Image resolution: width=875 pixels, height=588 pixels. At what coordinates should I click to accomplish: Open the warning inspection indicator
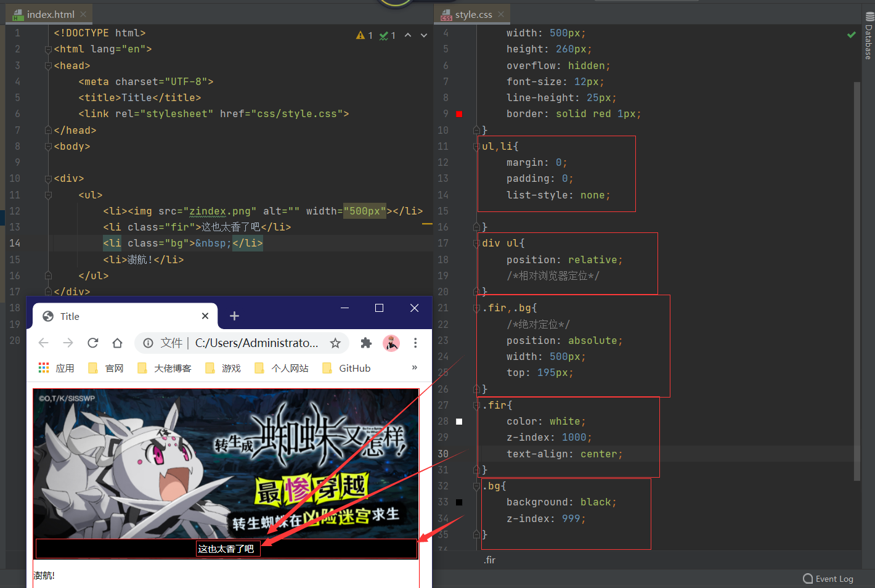[364, 36]
